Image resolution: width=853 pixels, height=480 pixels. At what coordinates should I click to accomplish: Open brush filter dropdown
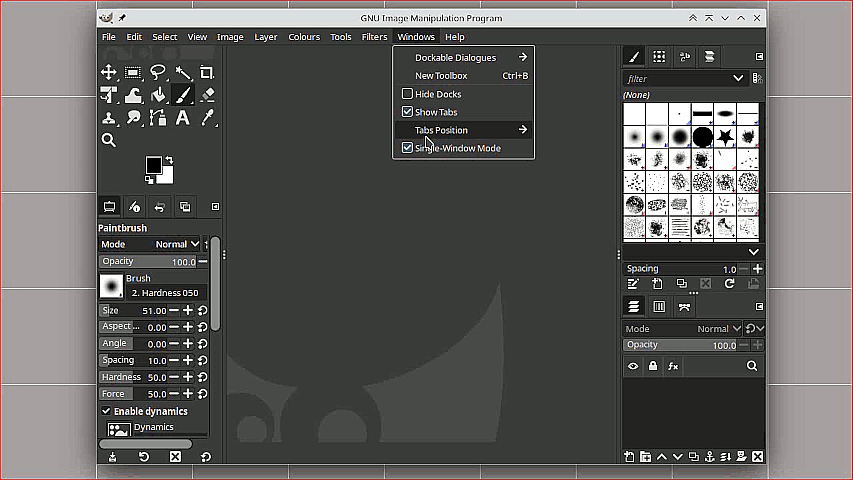[x=738, y=78]
